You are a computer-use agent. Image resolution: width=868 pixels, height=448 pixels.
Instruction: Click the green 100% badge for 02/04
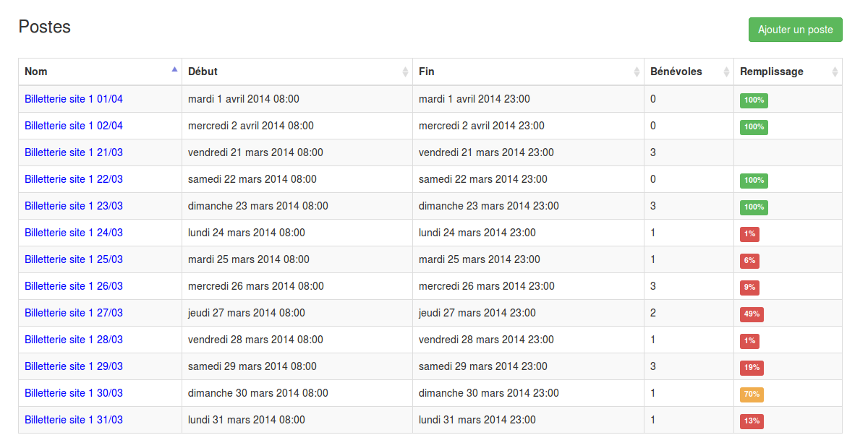tap(754, 127)
